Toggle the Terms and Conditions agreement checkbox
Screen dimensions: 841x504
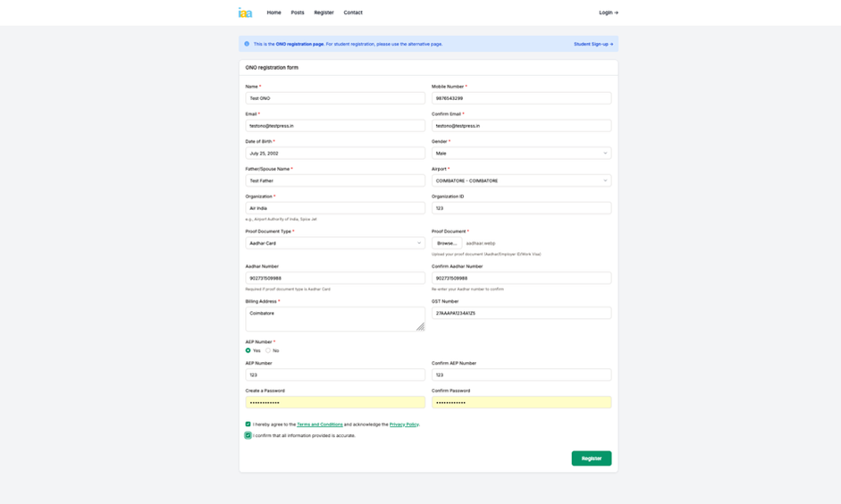[248, 424]
